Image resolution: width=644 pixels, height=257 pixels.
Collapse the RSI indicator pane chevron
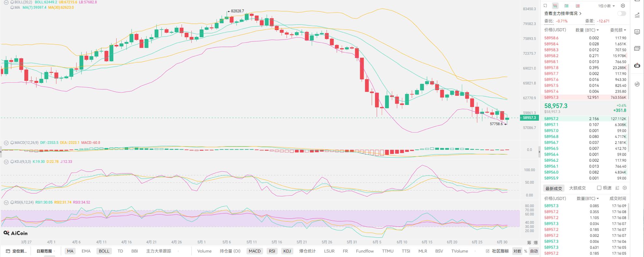pos(6,203)
